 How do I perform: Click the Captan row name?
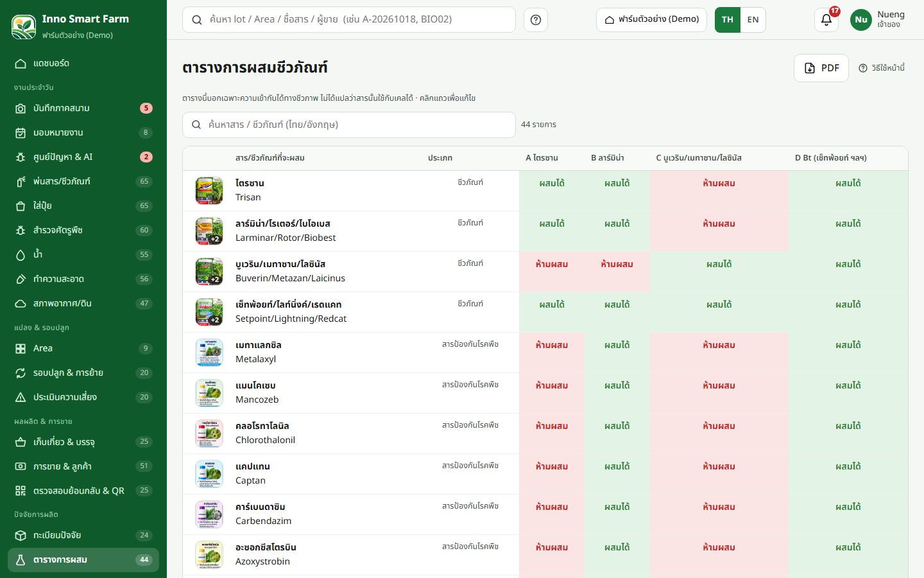pos(251,480)
